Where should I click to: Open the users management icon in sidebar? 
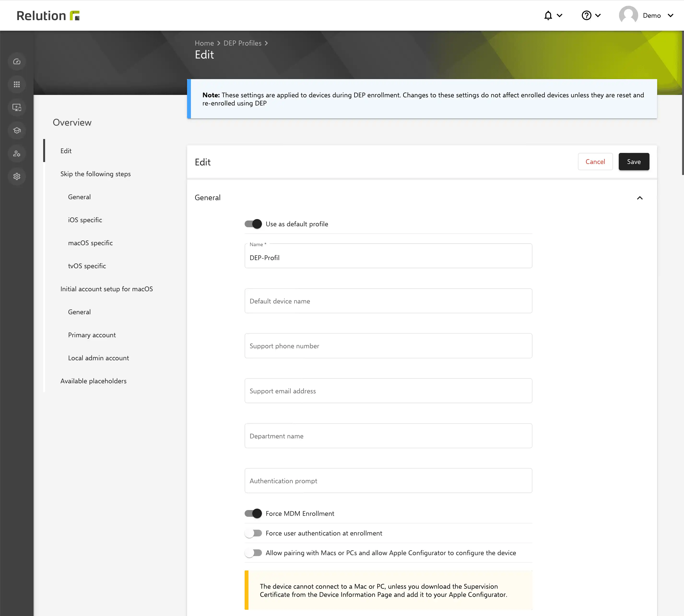pos(17,154)
